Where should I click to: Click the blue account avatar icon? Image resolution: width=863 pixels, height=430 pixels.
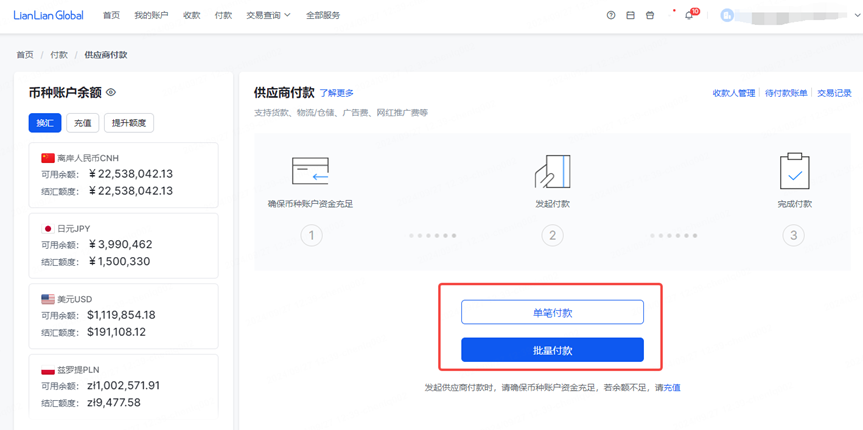pyautogui.click(x=727, y=15)
